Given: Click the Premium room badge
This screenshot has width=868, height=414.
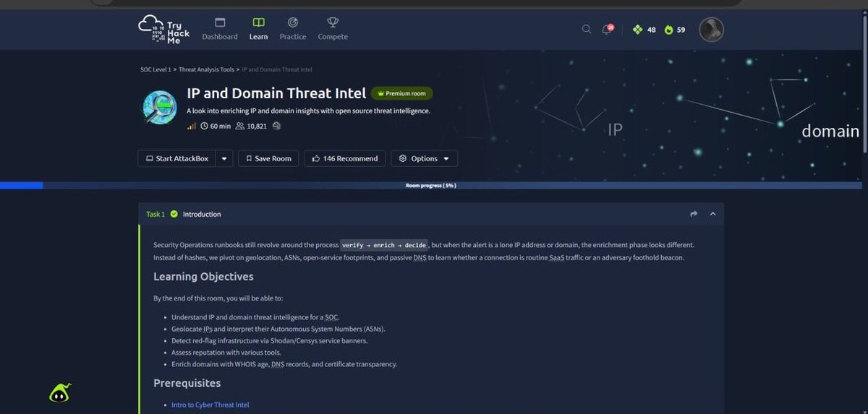Looking at the screenshot, I should pyautogui.click(x=402, y=93).
